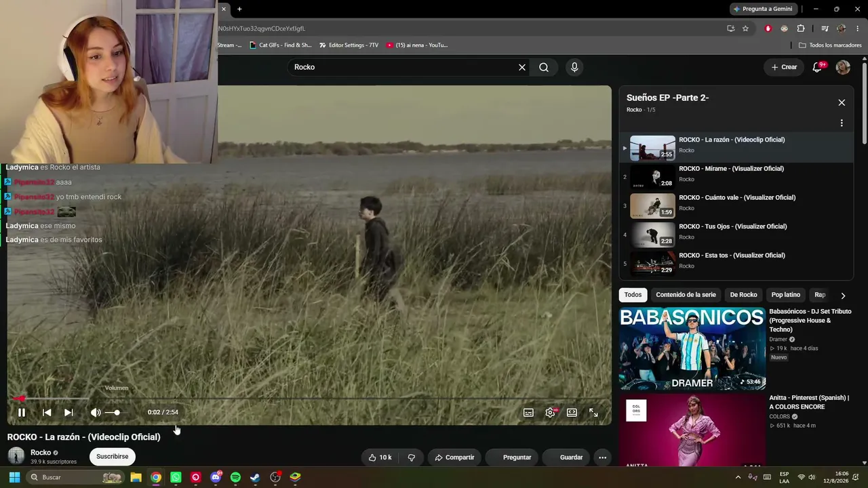
Task: Open the Babasónicos DJ Set video thumbnail
Action: 692,349
